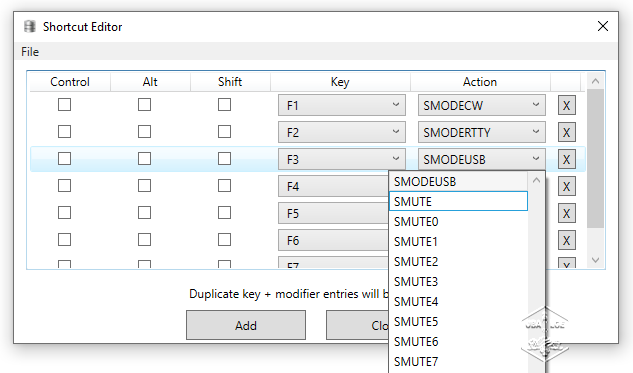633x373 pixels.
Task: Enable Shift modifier for F1 row
Action: [x=224, y=105]
